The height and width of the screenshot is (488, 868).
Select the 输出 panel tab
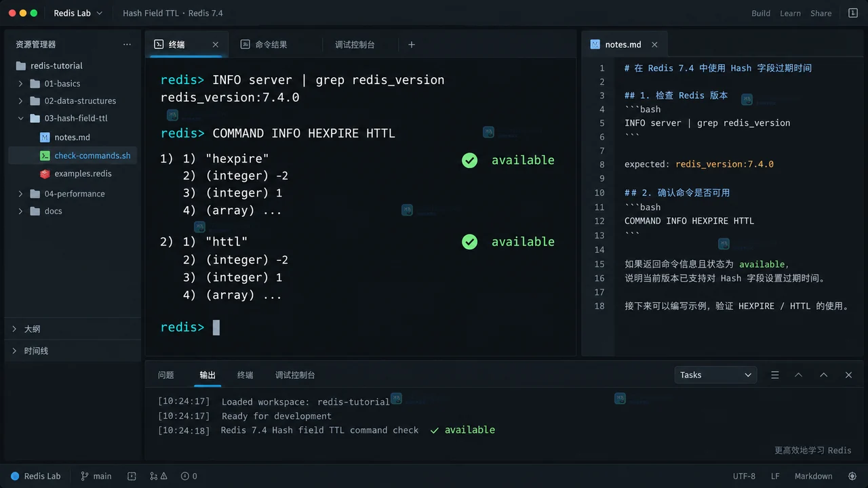coord(208,375)
